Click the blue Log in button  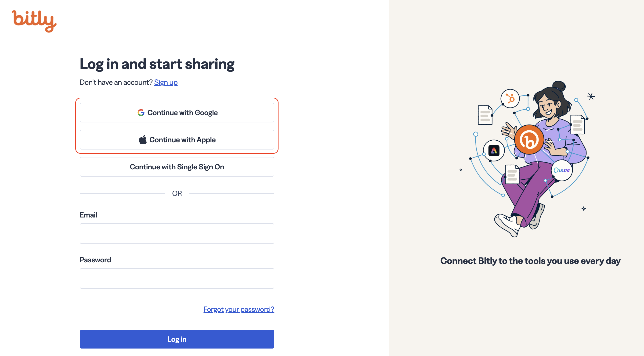(x=177, y=339)
